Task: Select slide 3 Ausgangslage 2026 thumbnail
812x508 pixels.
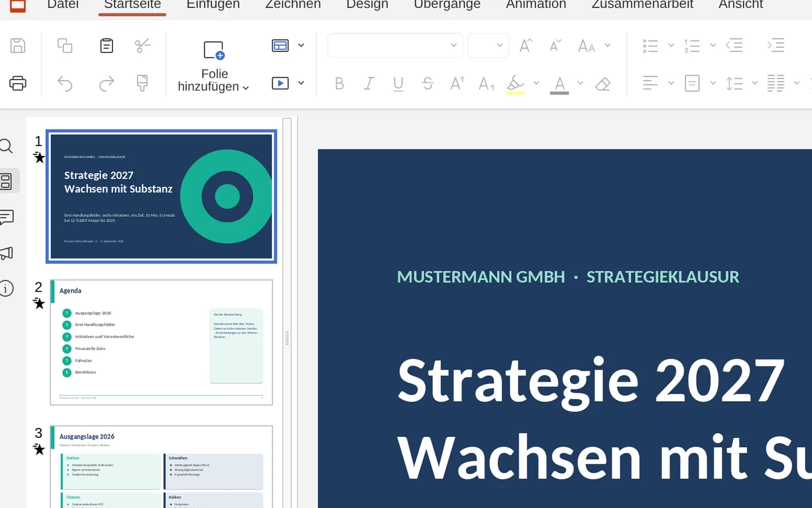Action: coord(161,466)
